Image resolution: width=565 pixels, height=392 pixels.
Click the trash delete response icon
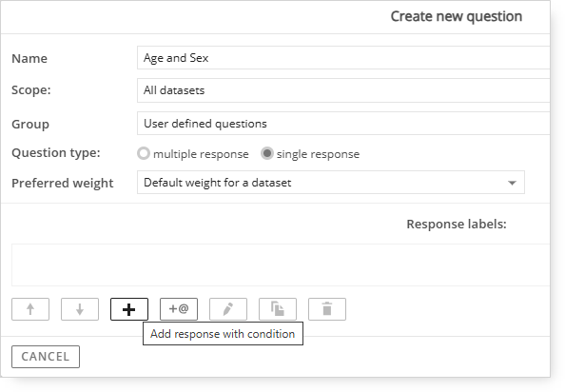327,309
